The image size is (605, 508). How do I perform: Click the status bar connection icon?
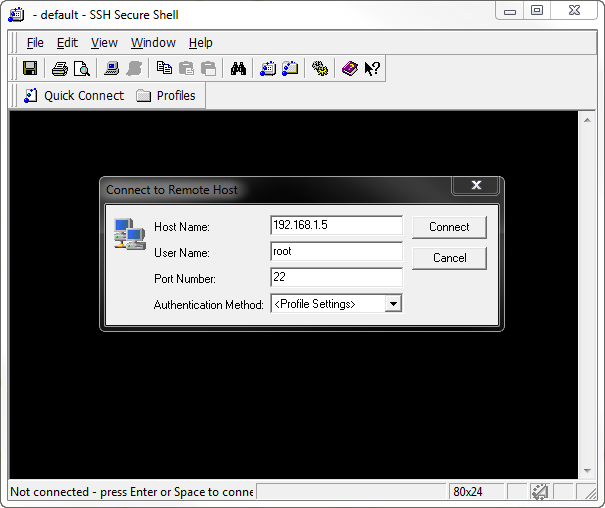click(x=540, y=492)
